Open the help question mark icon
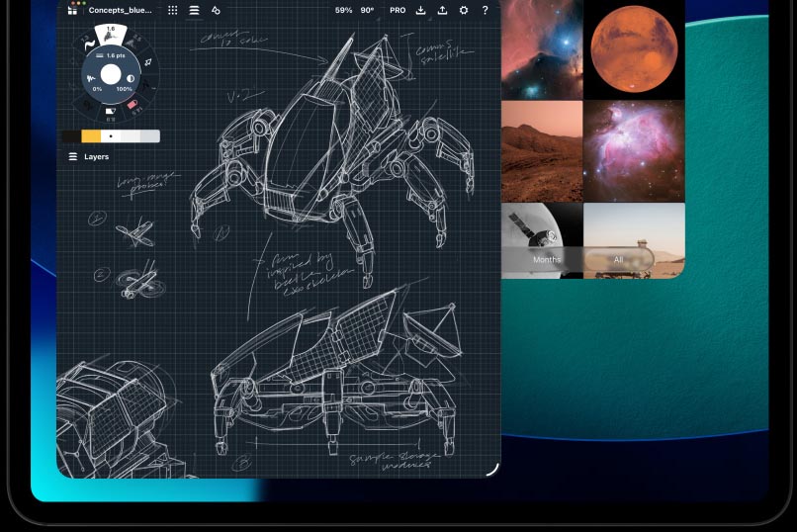 click(485, 10)
